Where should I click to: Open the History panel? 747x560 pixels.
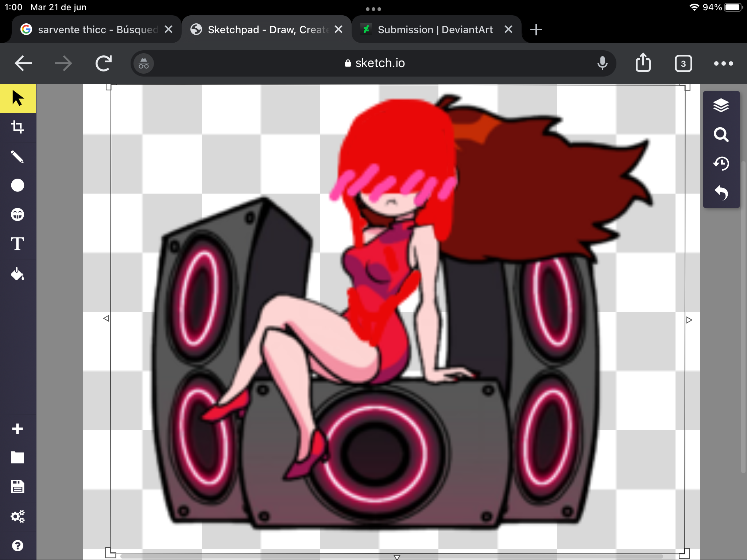(721, 163)
